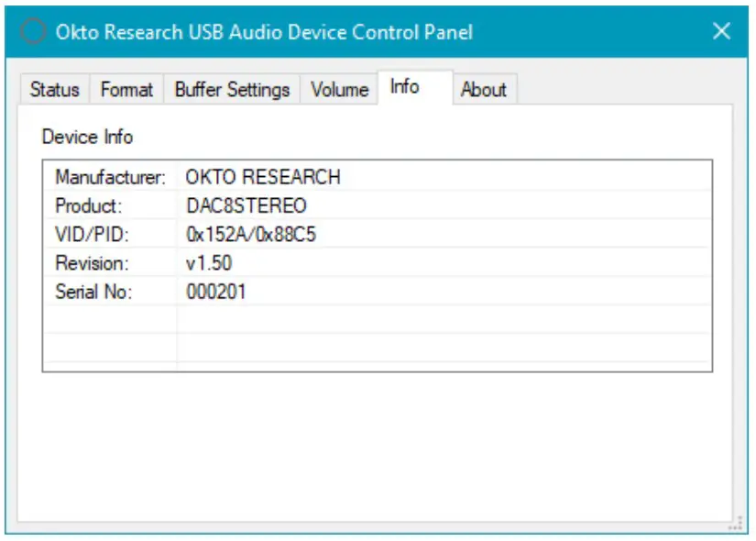756x541 pixels.
Task: Select the Revision label cell
Action: [x=92, y=263]
